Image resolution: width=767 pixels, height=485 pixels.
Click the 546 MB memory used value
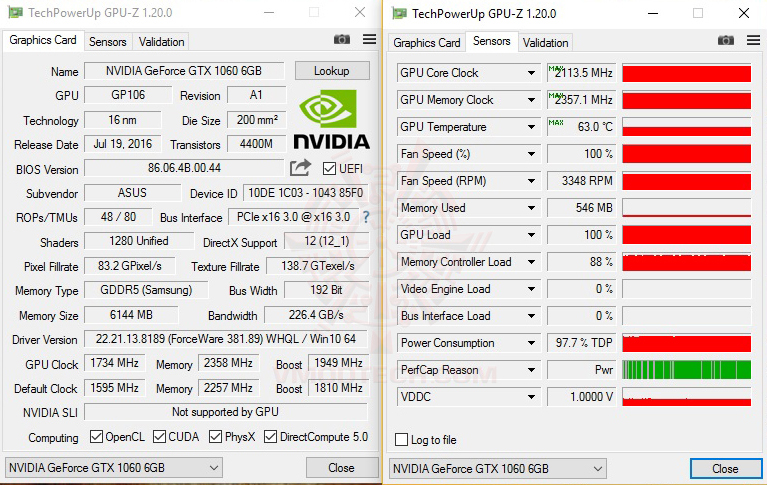tap(582, 208)
